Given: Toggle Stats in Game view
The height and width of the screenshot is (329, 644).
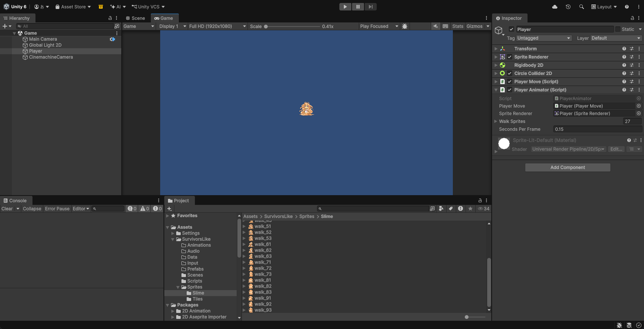Looking at the screenshot, I should [x=458, y=26].
